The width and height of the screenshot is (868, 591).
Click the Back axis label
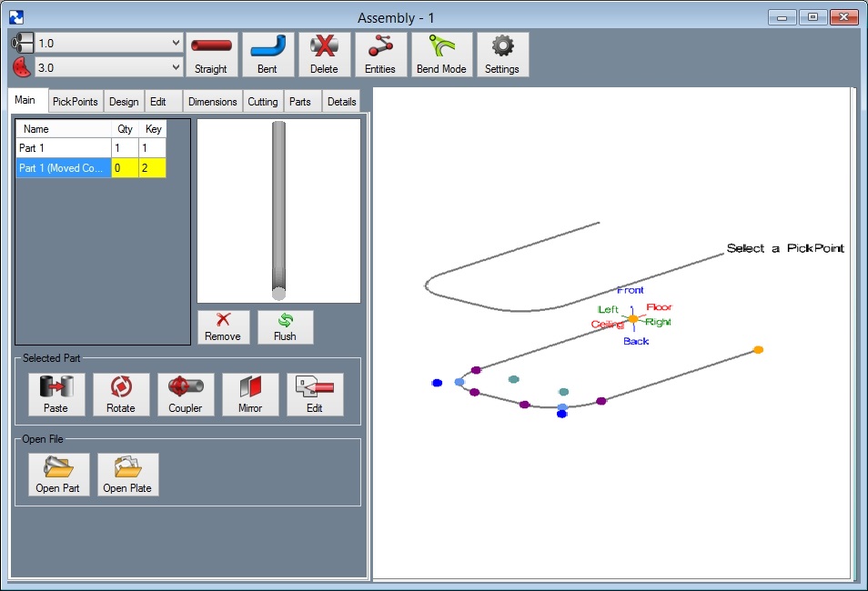[x=636, y=342]
